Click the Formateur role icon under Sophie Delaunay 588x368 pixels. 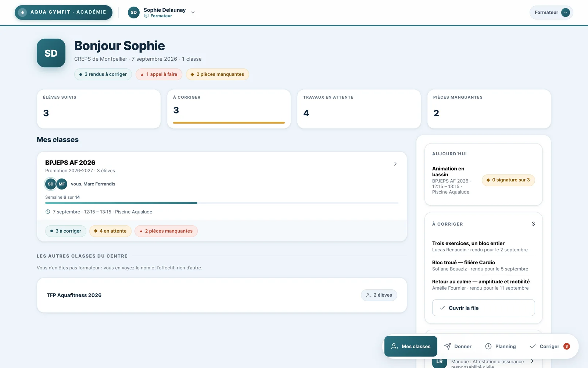146,16
